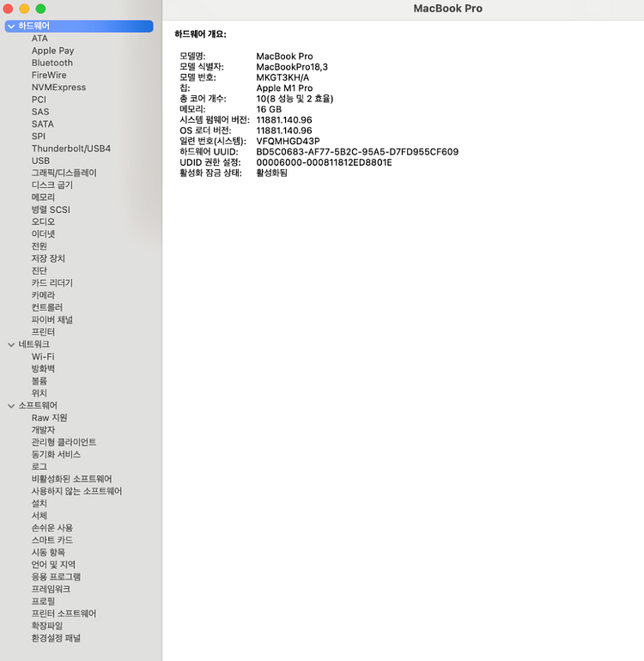Screen dimensions: 644x661
Task: Select 카메라 in the sidebar
Action: pos(43,295)
